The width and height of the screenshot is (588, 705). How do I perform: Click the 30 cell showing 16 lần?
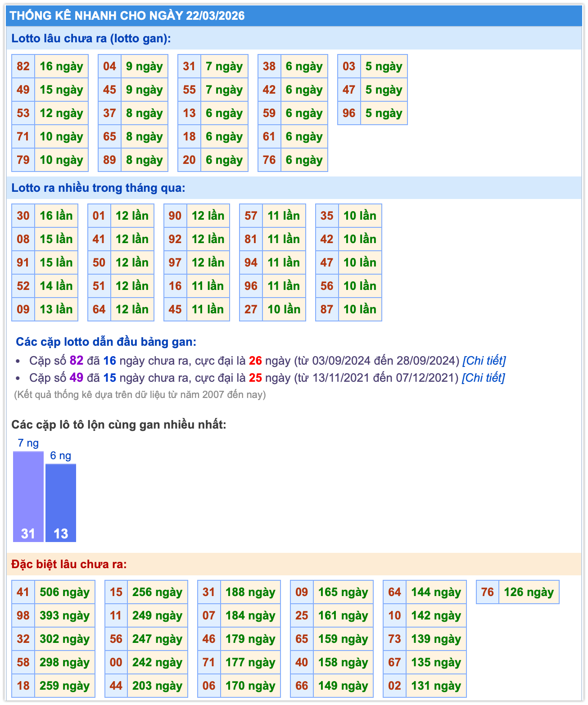(x=23, y=216)
